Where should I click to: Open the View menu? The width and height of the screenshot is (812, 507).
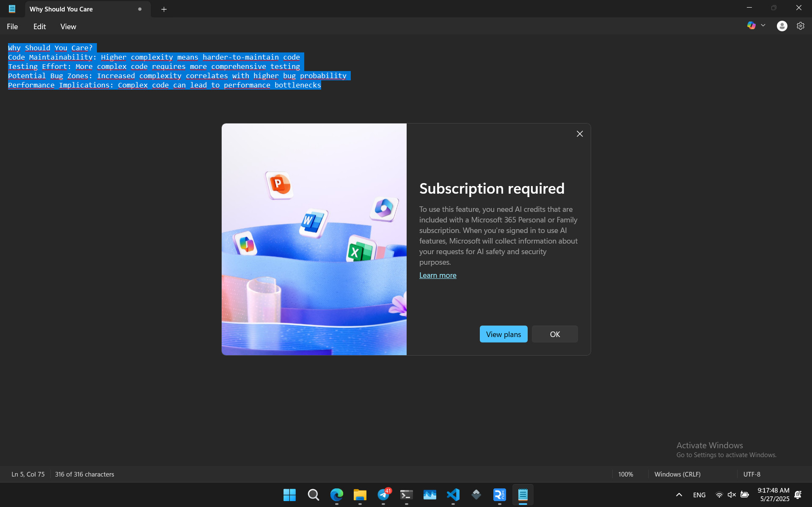click(x=68, y=27)
